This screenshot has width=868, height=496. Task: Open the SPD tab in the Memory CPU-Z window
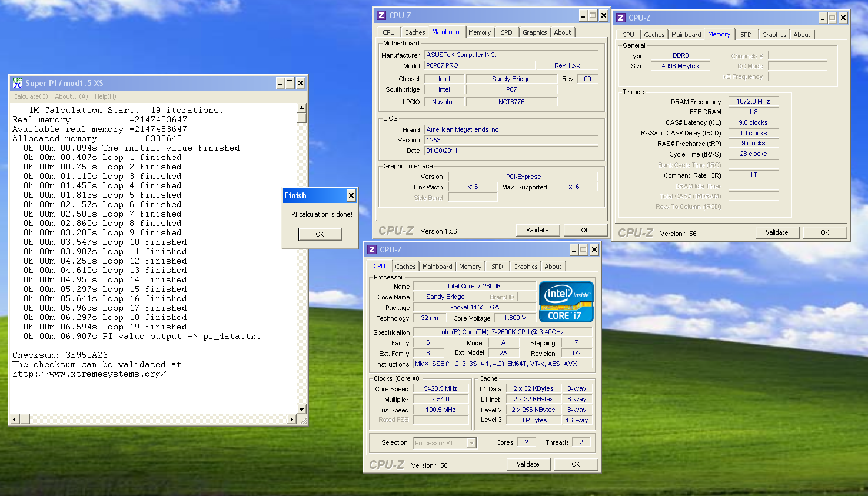pos(746,35)
